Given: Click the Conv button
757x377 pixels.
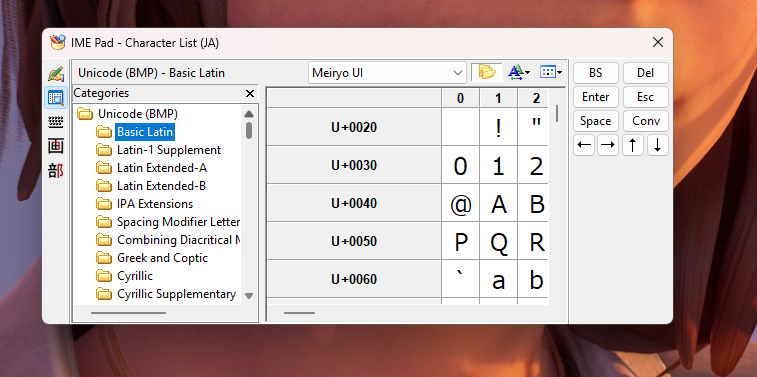Looking at the screenshot, I should (645, 121).
